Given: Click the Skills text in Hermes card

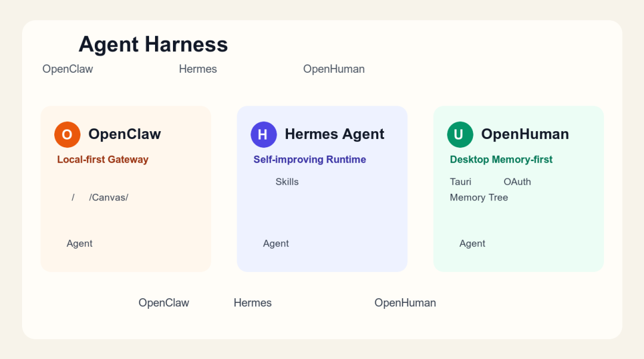Looking at the screenshot, I should pos(287,182).
